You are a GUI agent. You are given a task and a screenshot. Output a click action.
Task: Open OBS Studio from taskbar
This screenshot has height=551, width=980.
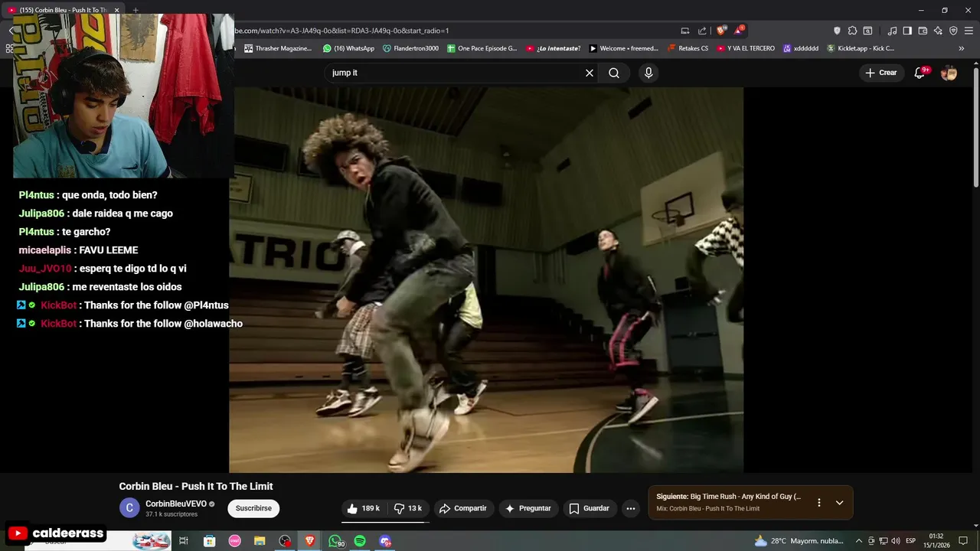(x=285, y=541)
